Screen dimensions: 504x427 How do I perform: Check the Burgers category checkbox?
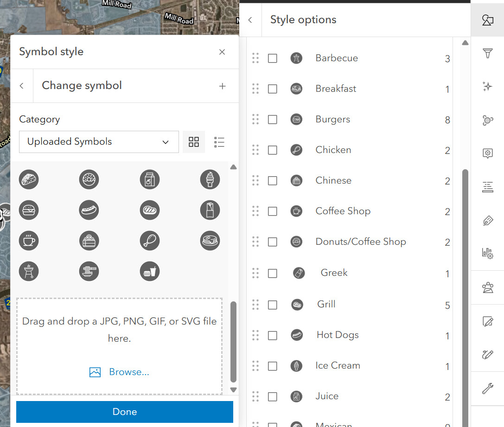pyautogui.click(x=273, y=120)
